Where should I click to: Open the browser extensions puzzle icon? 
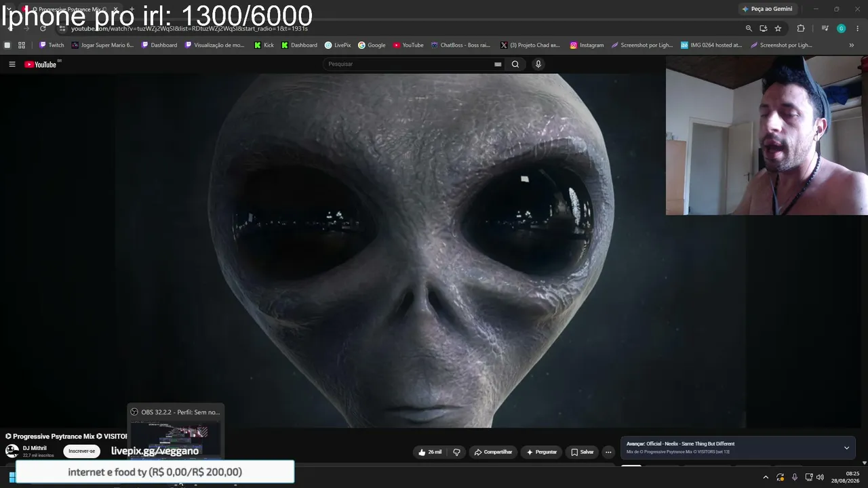point(801,28)
